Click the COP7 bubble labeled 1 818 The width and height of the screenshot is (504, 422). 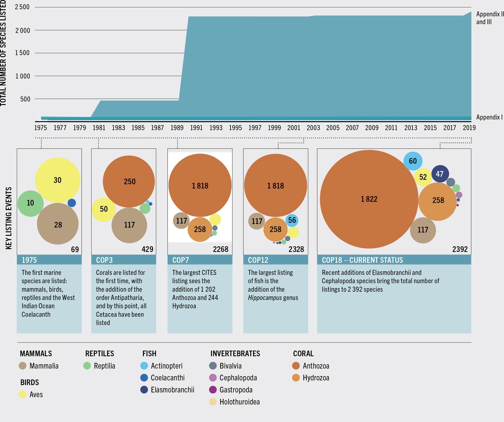pos(200,185)
